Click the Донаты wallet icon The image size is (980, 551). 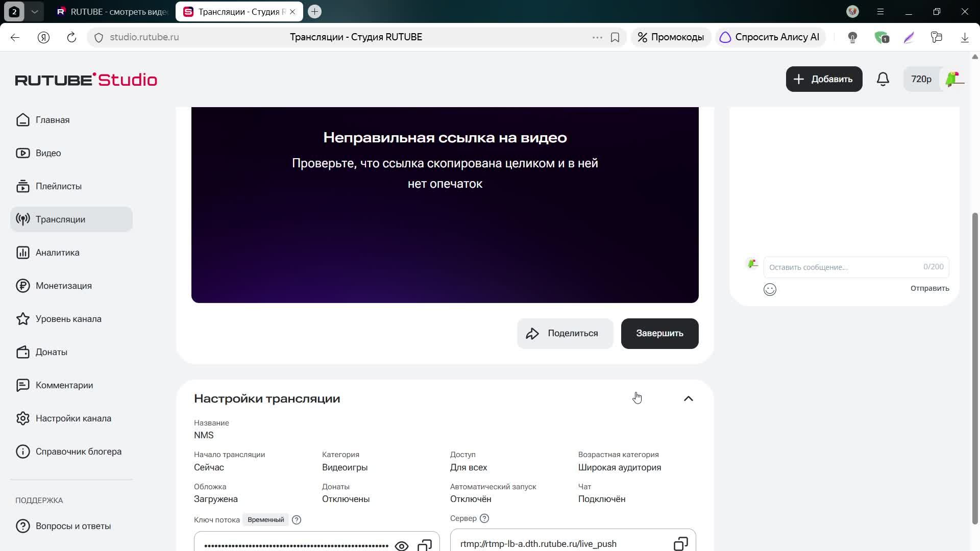[22, 352]
